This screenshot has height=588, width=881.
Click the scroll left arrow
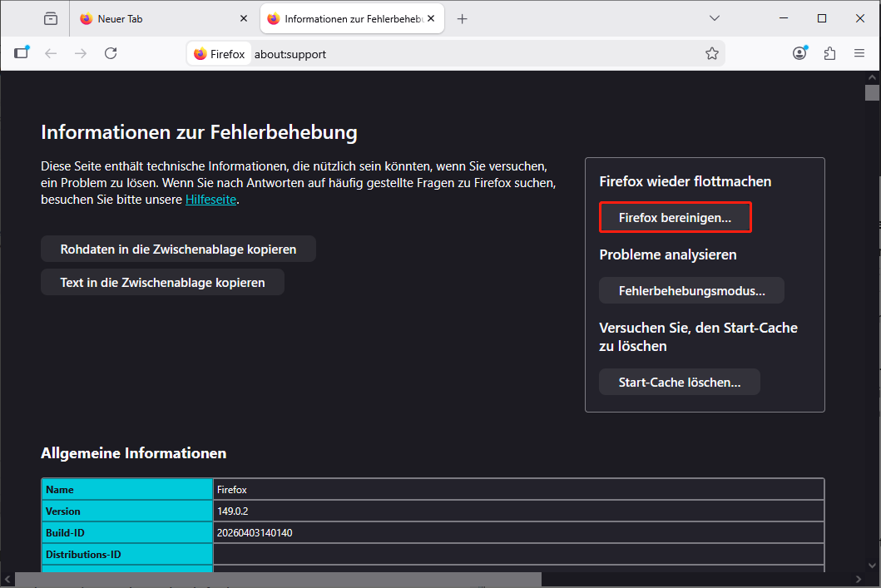pyautogui.click(x=7, y=579)
